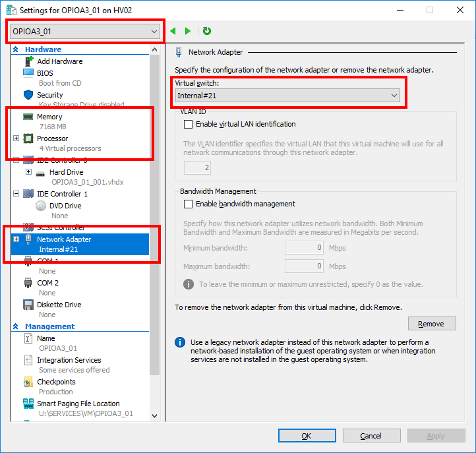Viewport: 476px width, 453px height.
Task: Click the Remove network adapter button
Action: click(x=432, y=324)
